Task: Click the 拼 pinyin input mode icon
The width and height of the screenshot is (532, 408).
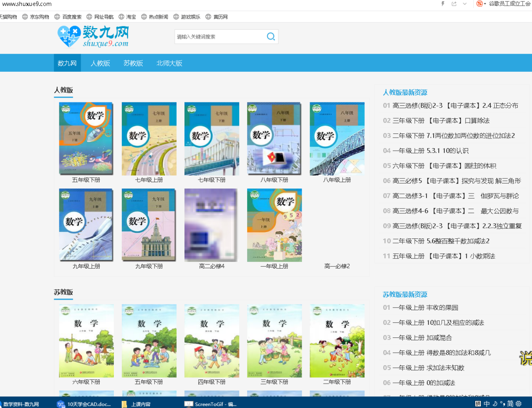Action: point(478,403)
